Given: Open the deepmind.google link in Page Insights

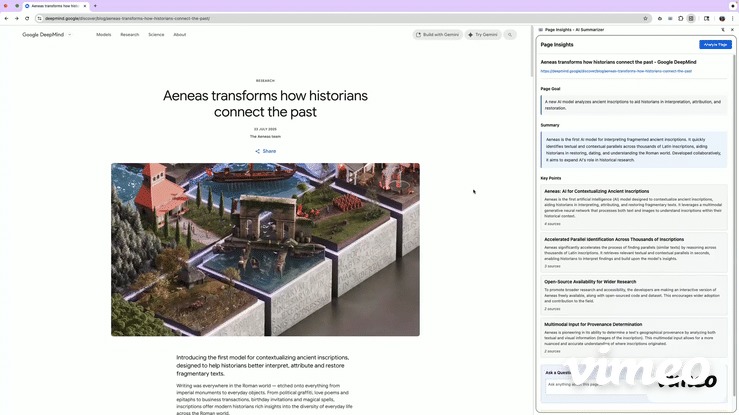Looking at the screenshot, I should [616, 71].
